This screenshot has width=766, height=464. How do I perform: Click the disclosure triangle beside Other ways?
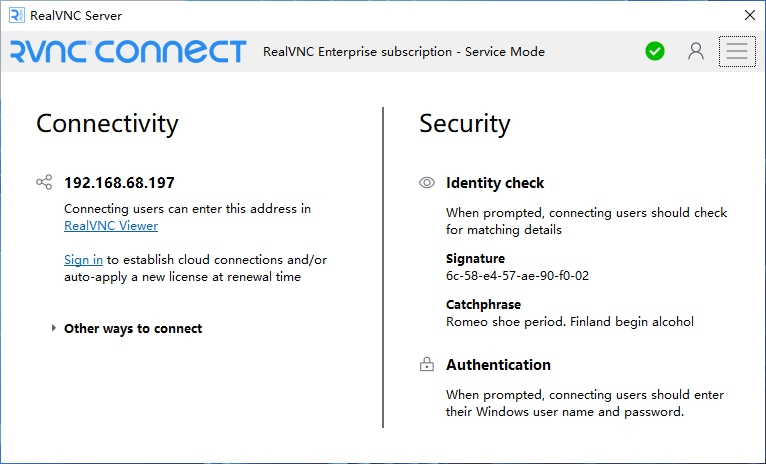pyautogui.click(x=53, y=329)
